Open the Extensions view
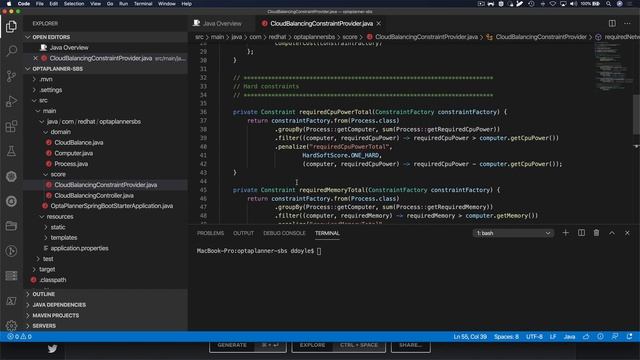The image size is (640, 360). pos(11,126)
